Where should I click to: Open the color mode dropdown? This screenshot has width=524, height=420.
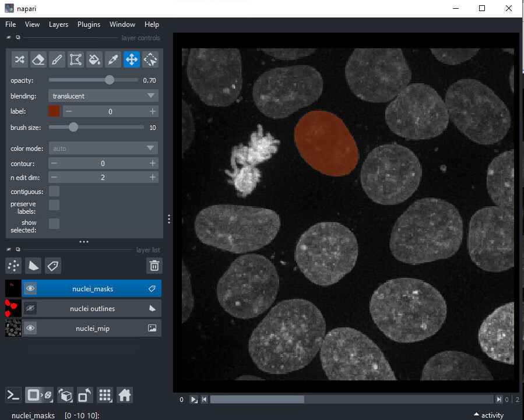click(103, 148)
